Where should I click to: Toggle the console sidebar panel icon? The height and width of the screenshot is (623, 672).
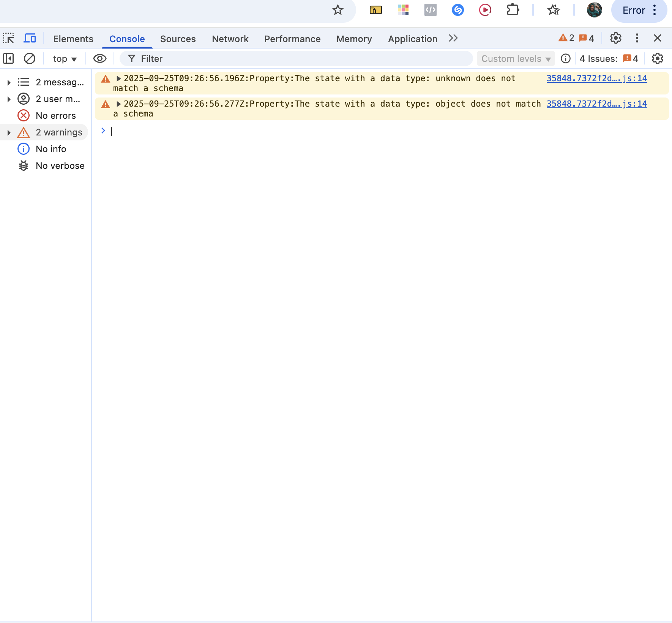[x=8, y=58]
